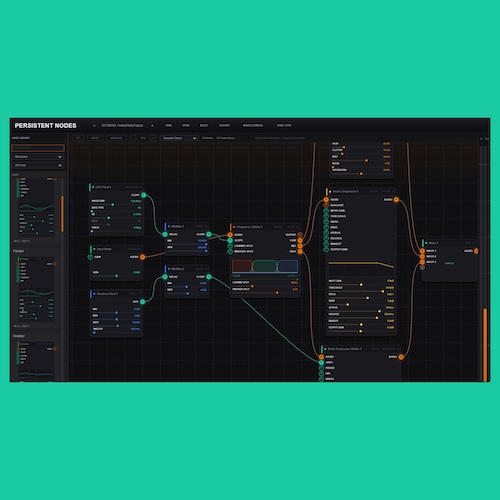Viewport: 500px width, 500px height.
Task: Toggle the Frequency Splitter LOW/MID SPLIT check port
Action: (x=230, y=246)
